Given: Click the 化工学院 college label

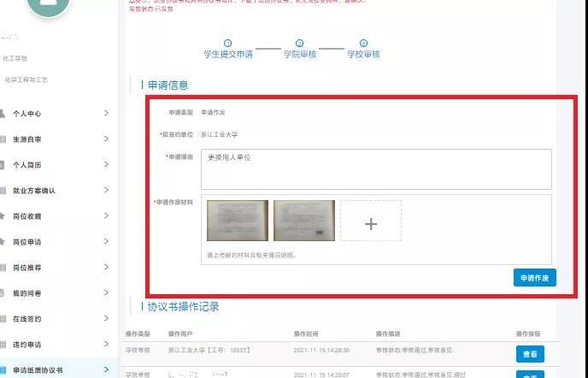Looking at the screenshot, I should (x=15, y=58).
